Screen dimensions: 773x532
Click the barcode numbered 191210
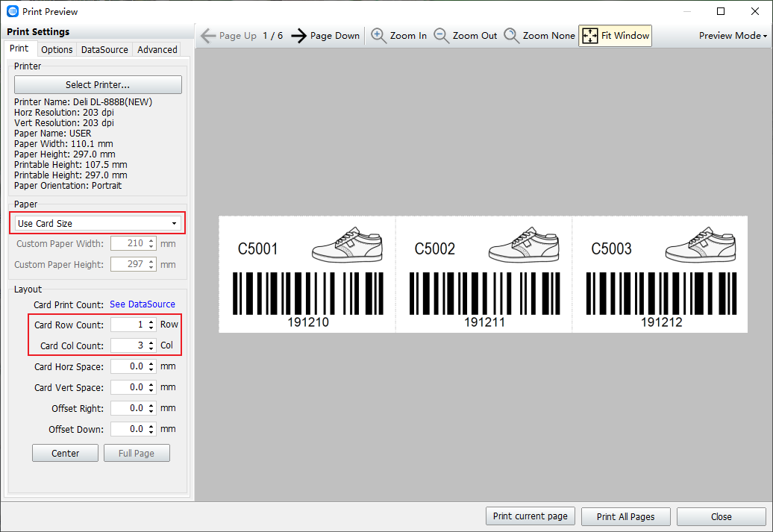308,293
